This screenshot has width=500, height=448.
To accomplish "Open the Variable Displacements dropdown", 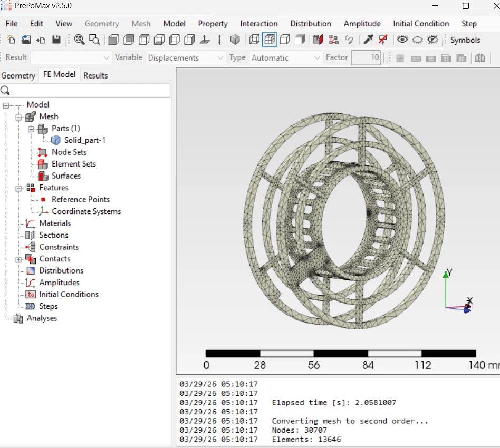I will [185, 57].
